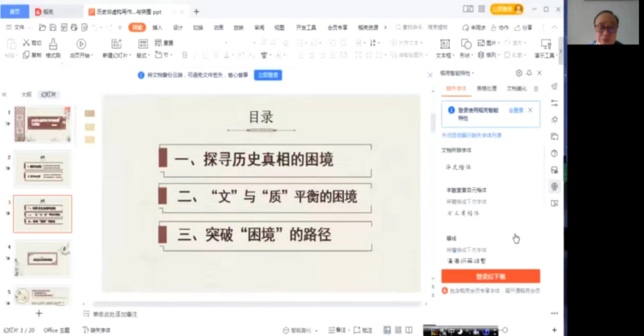Select normal view icon in status bar

pos(387,330)
